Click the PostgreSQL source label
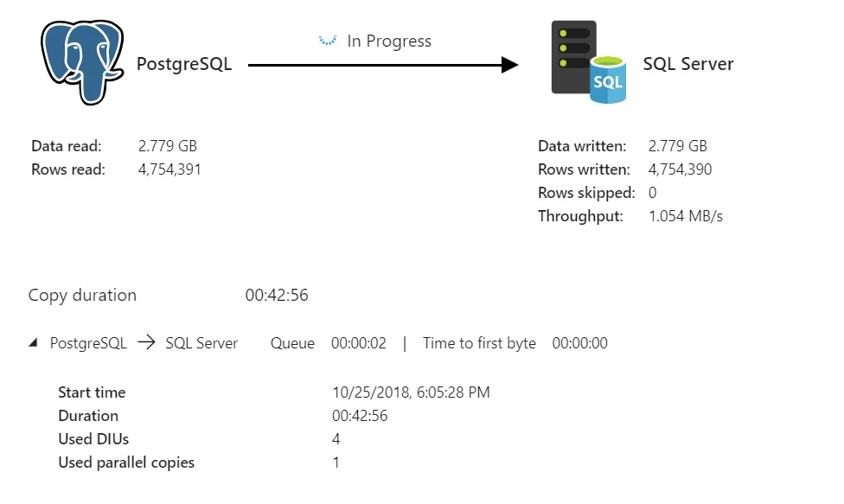This screenshot has width=844, height=504. pos(184,65)
